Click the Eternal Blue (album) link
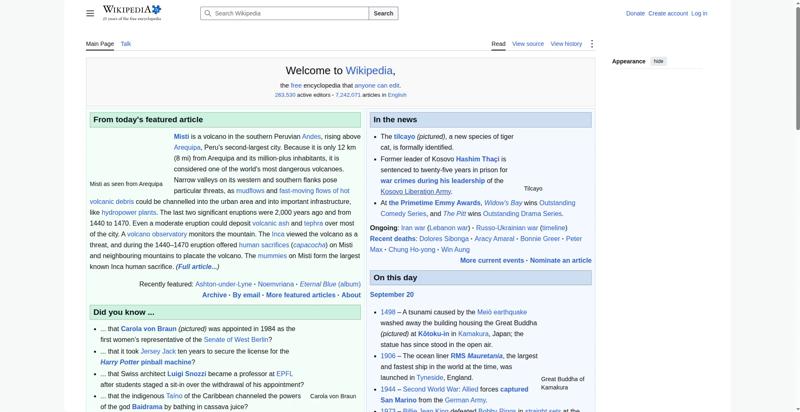Image resolution: width=800 pixels, height=412 pixels. 330,284
